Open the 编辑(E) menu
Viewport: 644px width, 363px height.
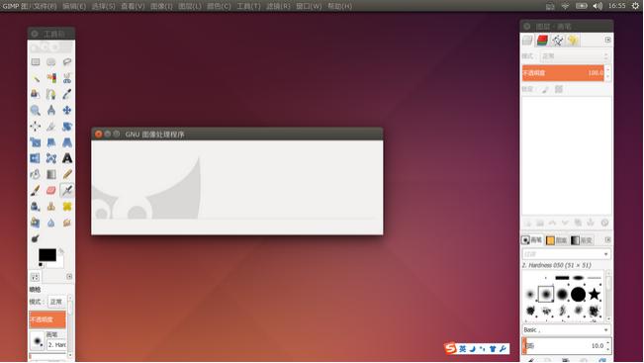click(x=74, y=6)
